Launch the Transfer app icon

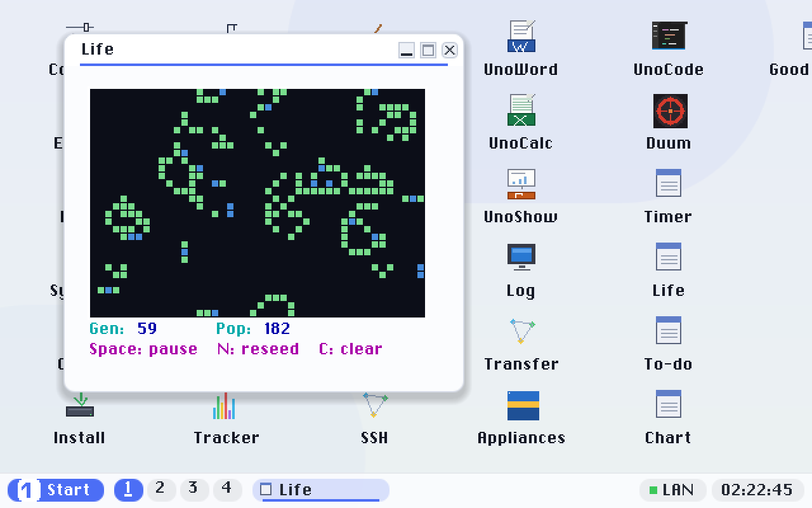[x=521, y=342]
